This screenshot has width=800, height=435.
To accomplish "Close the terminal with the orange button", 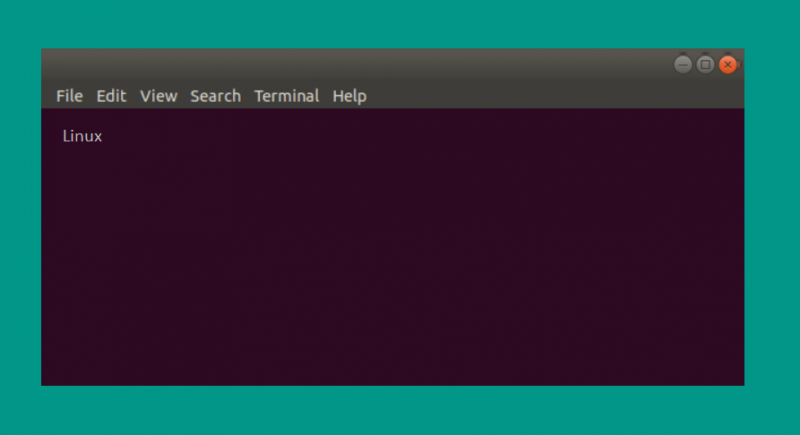I will pos(728,65).
